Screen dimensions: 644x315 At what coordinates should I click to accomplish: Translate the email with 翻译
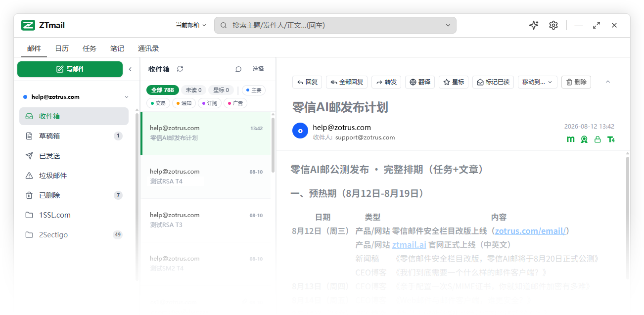[x=420, y=82]
